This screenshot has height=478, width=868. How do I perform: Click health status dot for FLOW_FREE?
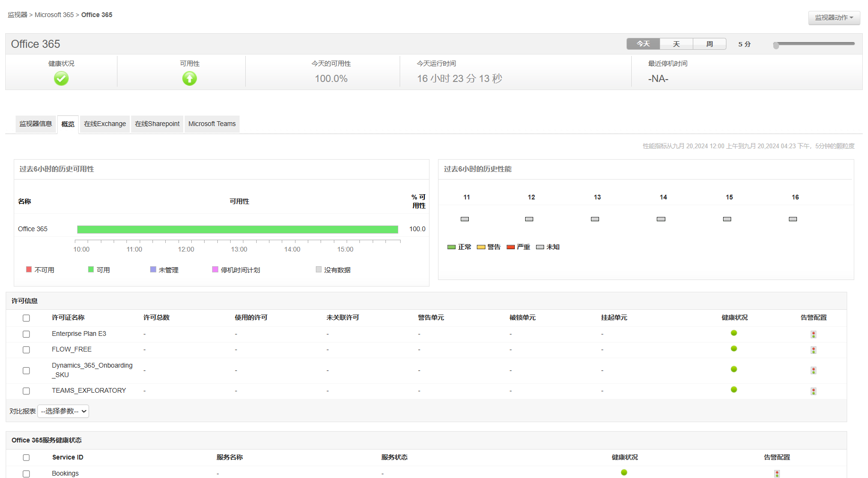(734, 349)
